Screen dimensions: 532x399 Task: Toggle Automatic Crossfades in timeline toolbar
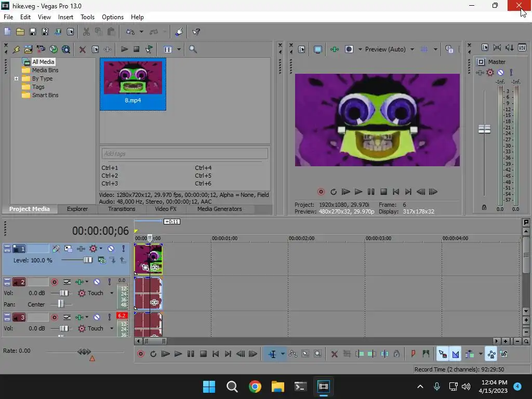click(455, 354)
